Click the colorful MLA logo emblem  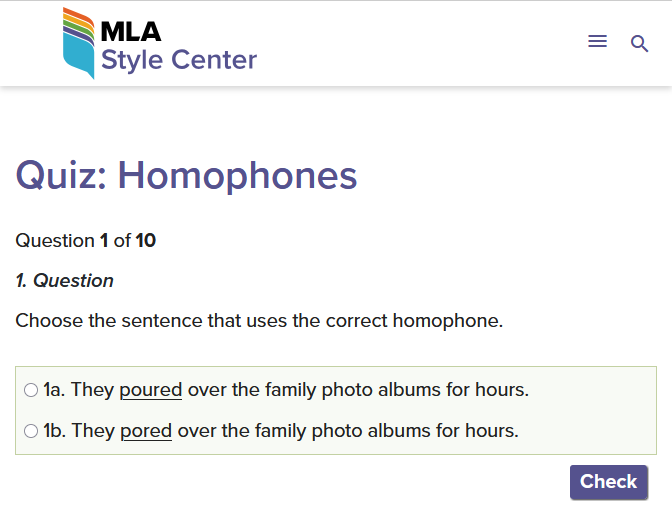pos(79,42)
